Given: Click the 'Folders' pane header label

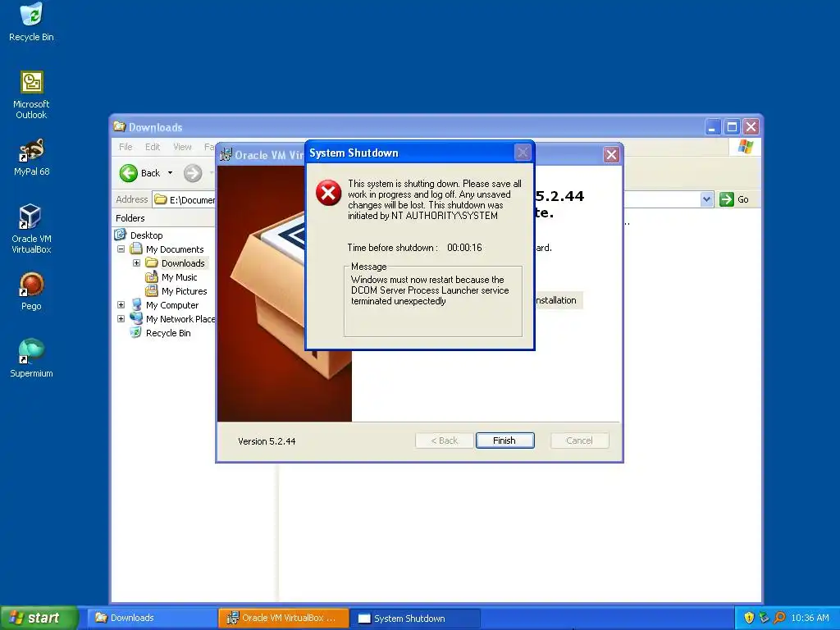Looking at the screenshot, I should click(130, 218).
